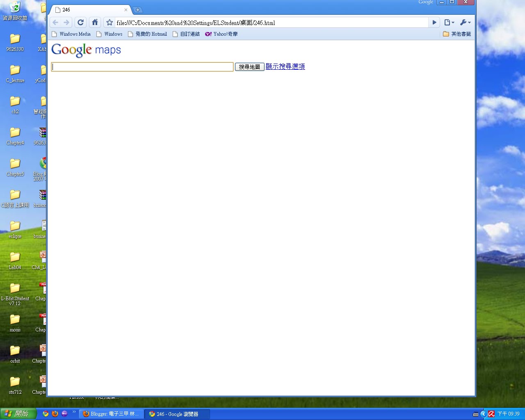Open the Windows Media bookmark
525x420 pixels.
point(71,34)
